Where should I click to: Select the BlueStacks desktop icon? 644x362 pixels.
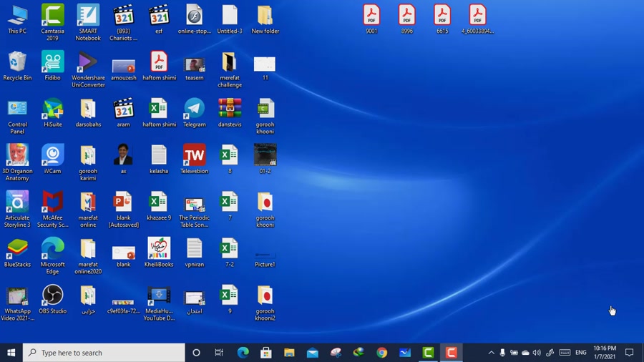[17, 249]
